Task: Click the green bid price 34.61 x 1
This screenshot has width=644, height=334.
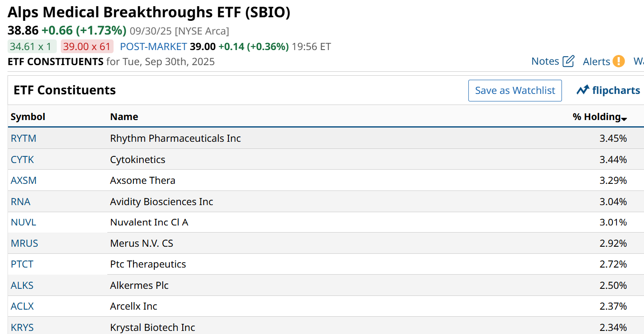Action: [32, 47]
